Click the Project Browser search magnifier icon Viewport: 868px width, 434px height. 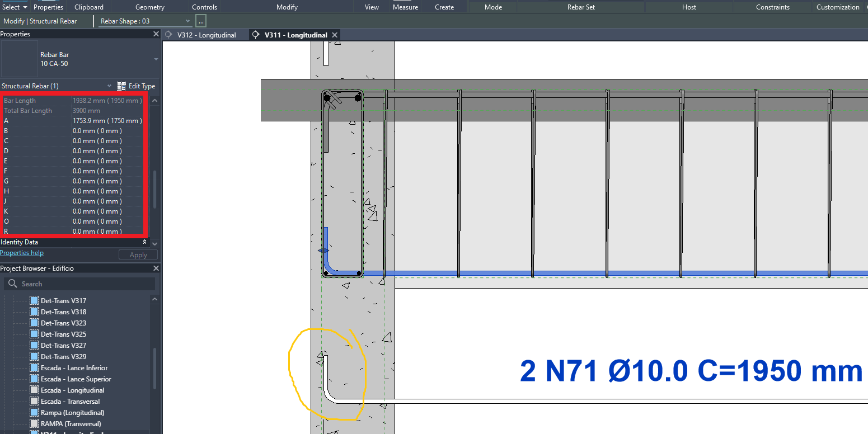(13, 284)
